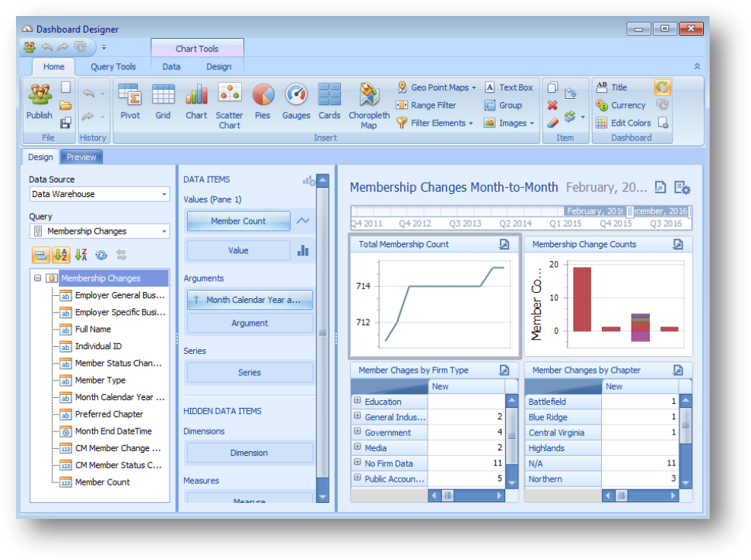Insert a Cards item
The height and width of the screenshot is (560, 751).
[329, 100]
